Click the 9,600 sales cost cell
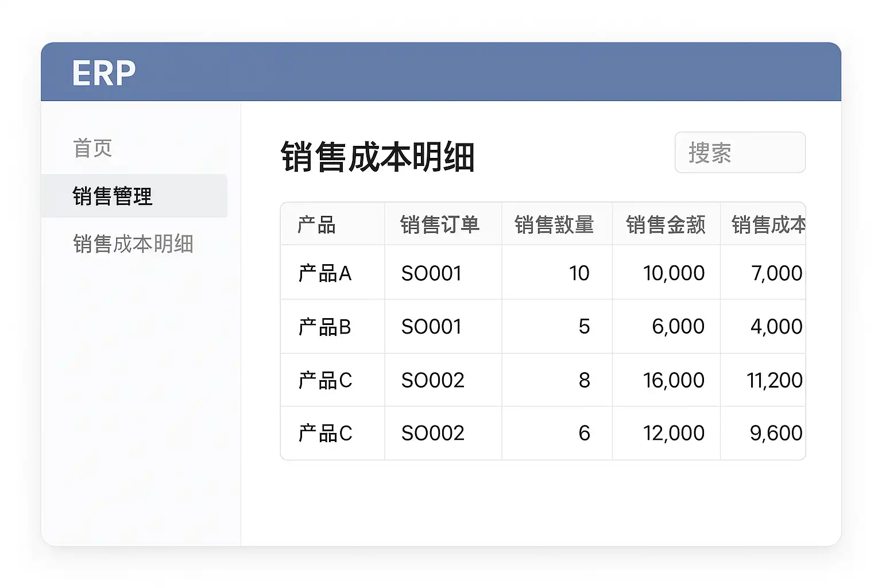The image size is (882, 588). 776,433
